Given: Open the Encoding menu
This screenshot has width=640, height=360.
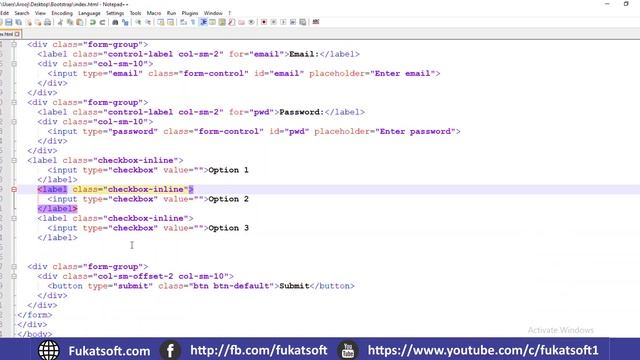Looking at the screenshot, I should (62, 13).
